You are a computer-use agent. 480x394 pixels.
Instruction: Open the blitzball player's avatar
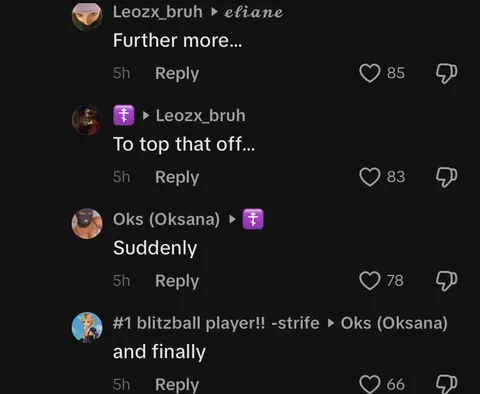(87, 327)
